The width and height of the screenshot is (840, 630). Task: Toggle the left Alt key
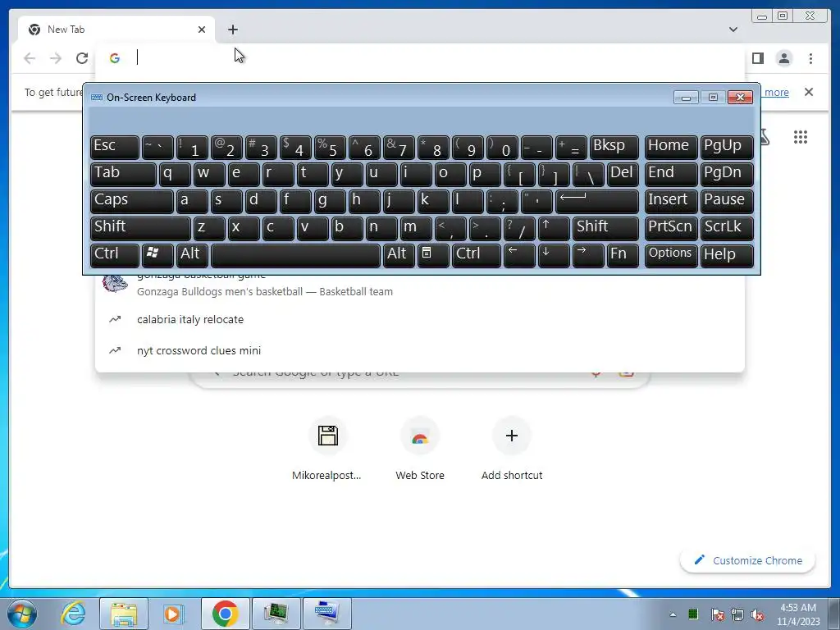click(192, 256)
